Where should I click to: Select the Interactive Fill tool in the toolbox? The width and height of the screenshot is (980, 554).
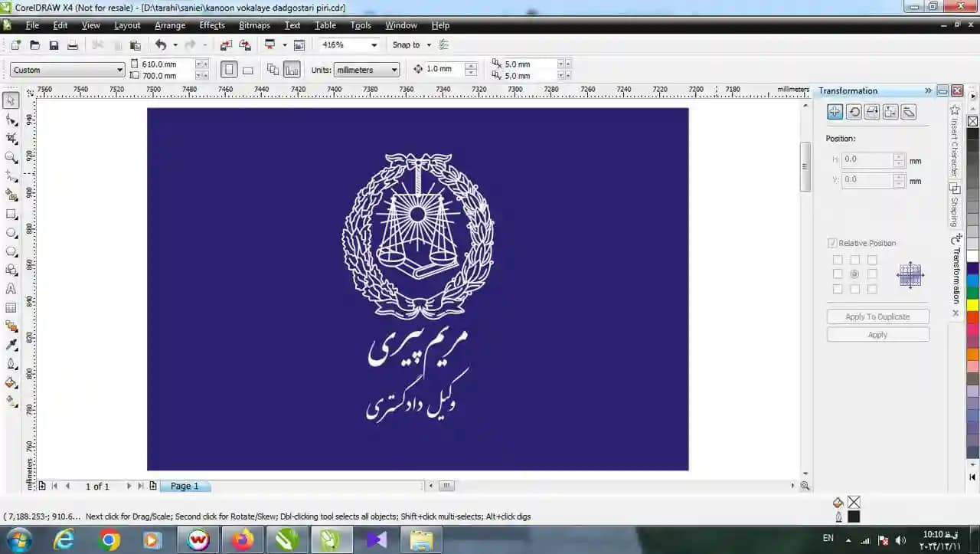pos(11,401)
